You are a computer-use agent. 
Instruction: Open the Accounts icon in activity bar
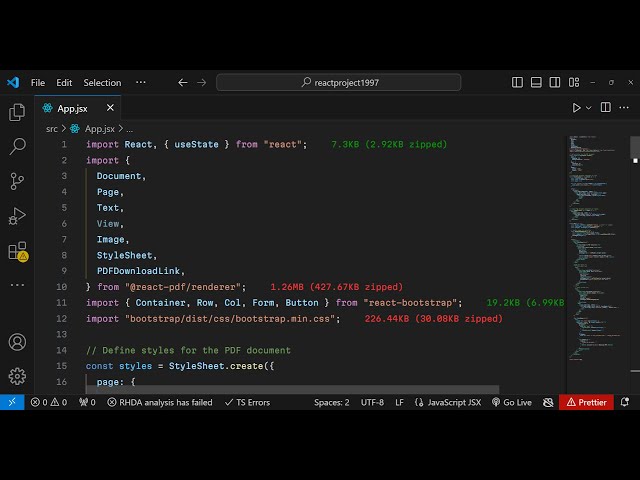point(17,342)
